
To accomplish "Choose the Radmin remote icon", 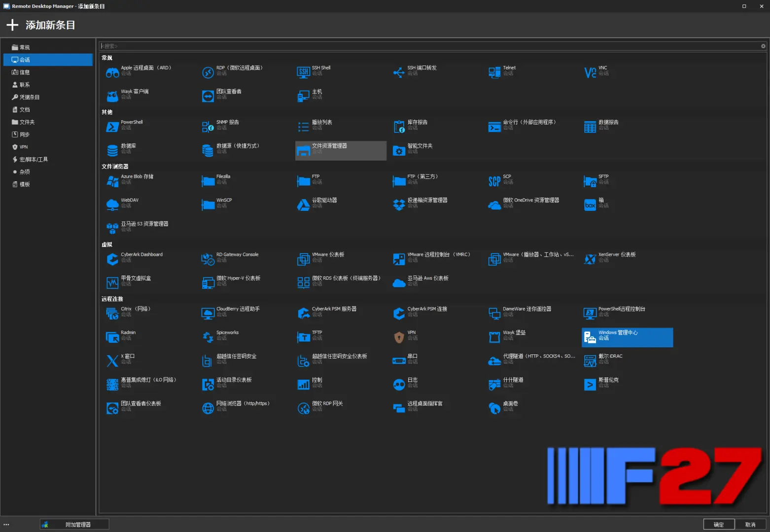I will click(x=112, y=337).
